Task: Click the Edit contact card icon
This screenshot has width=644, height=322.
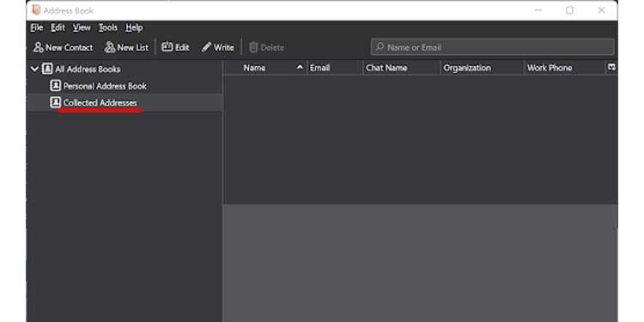Action: [x=167, y=47]
